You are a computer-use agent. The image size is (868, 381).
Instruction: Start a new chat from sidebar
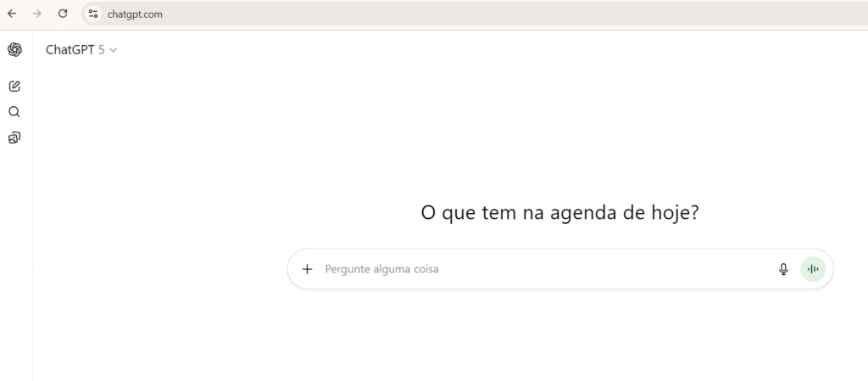tap(14, 86)
